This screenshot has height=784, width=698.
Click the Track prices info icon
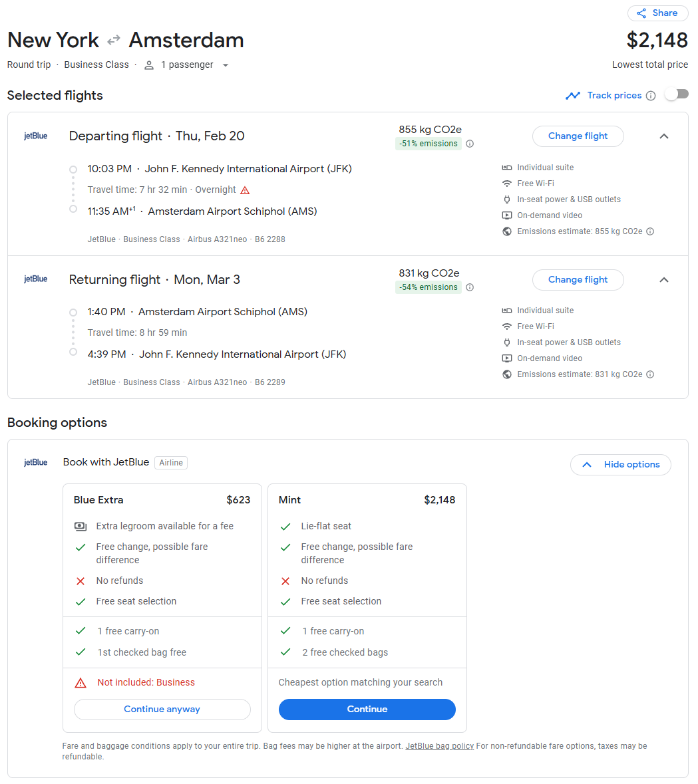coord(651,96)
